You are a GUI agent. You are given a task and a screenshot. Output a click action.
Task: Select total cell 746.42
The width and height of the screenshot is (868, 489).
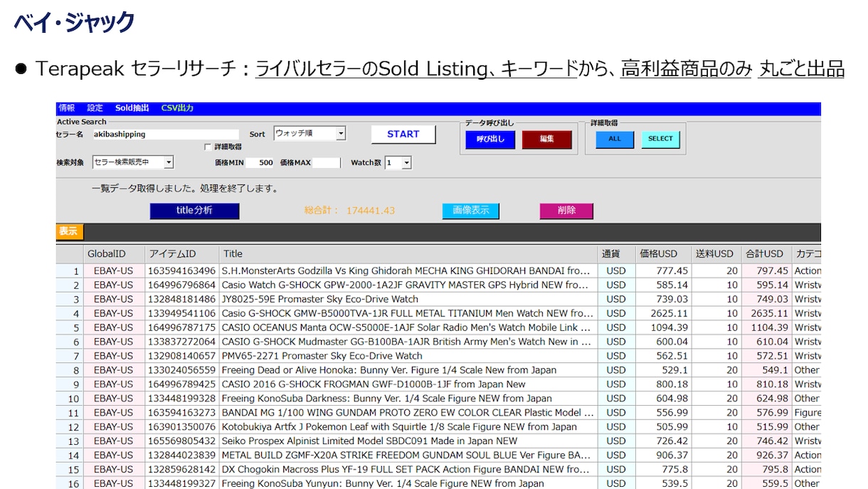point(766,441)
